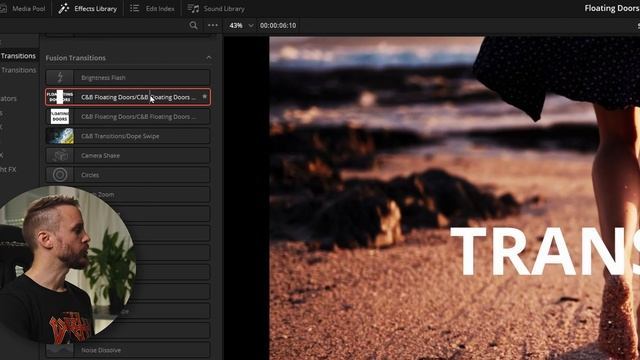Open the Media Pool panel
The image size is (640, 360).
pos(23,8)
